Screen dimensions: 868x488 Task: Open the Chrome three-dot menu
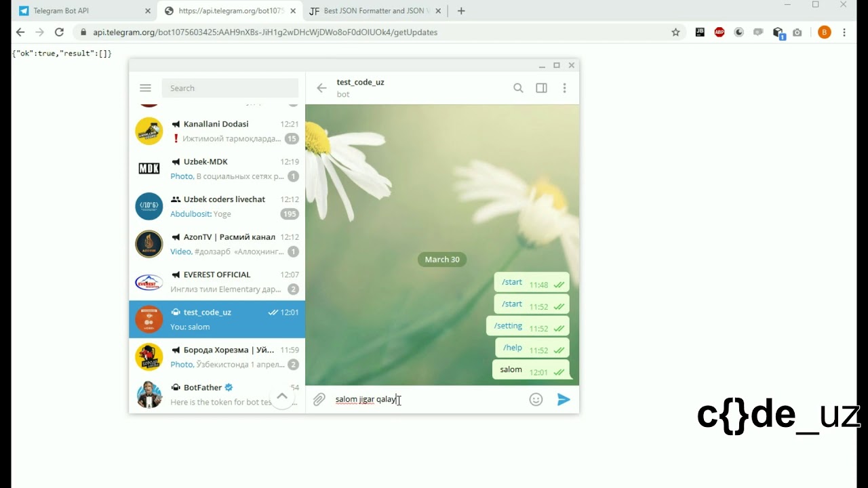coord(844,32)
